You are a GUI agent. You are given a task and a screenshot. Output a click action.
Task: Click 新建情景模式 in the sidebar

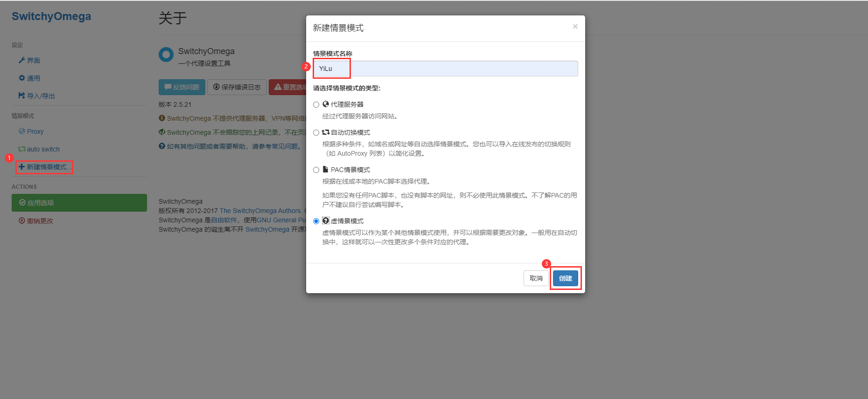point(44,167)
